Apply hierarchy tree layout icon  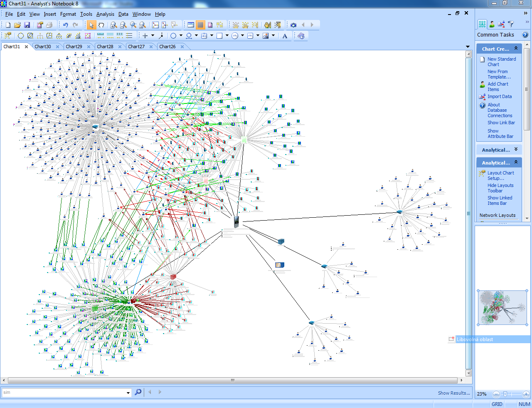[40, 36]
